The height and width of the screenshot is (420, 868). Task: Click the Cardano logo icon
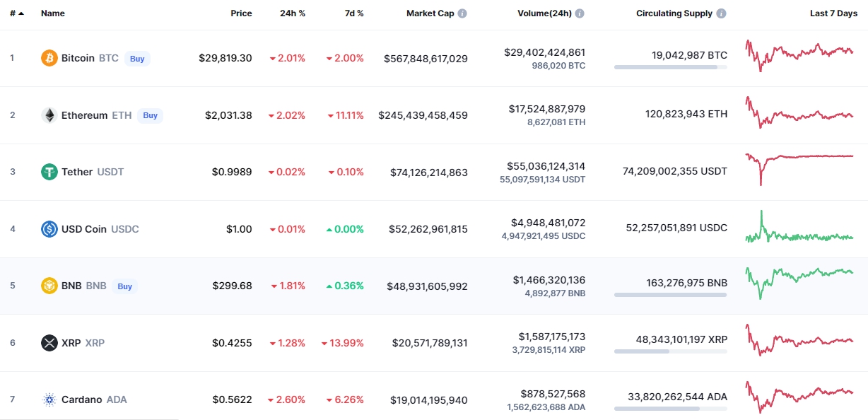[49, 399]
